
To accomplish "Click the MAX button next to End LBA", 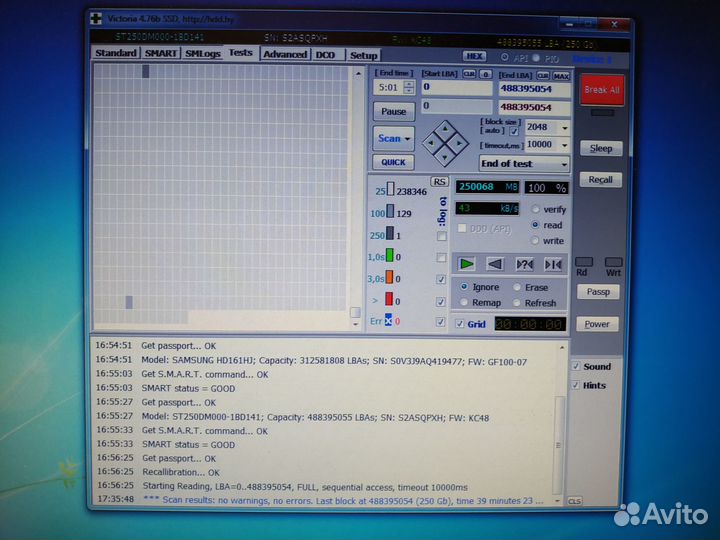I will coord(561,76).
